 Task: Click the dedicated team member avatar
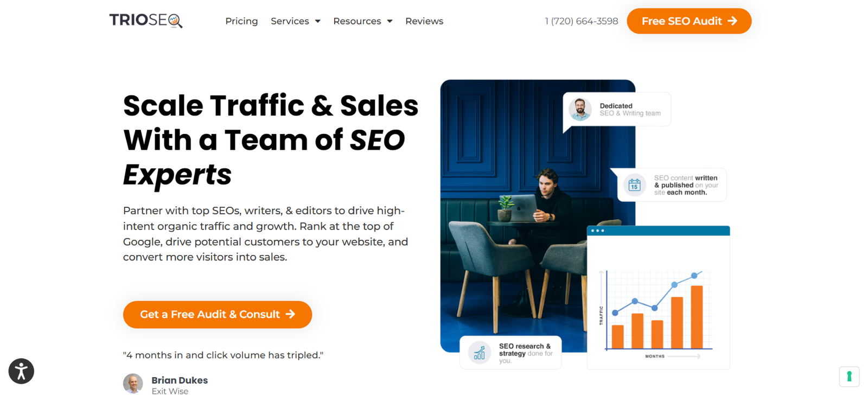580,110
